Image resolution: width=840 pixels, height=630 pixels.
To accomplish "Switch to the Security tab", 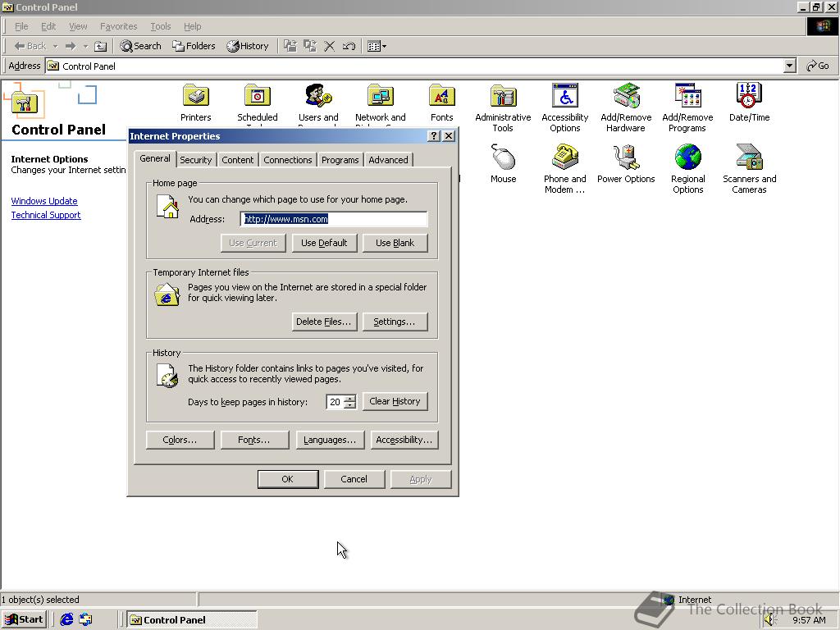I will (195, 160).
